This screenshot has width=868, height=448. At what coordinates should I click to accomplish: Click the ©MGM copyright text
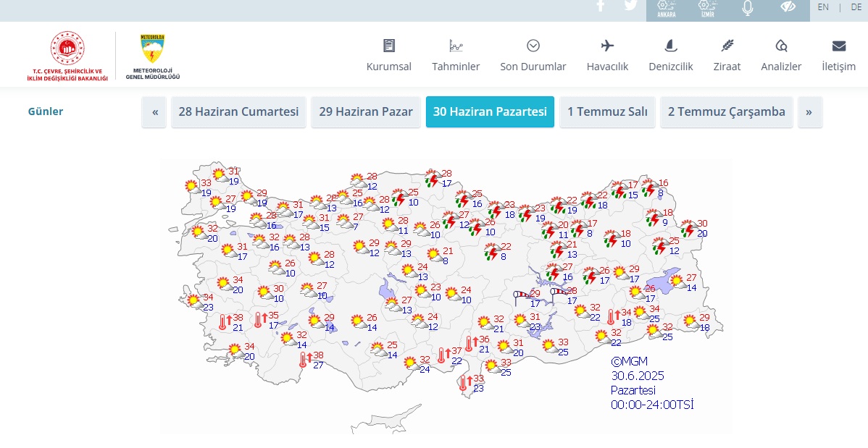click(x=629, y=362)
